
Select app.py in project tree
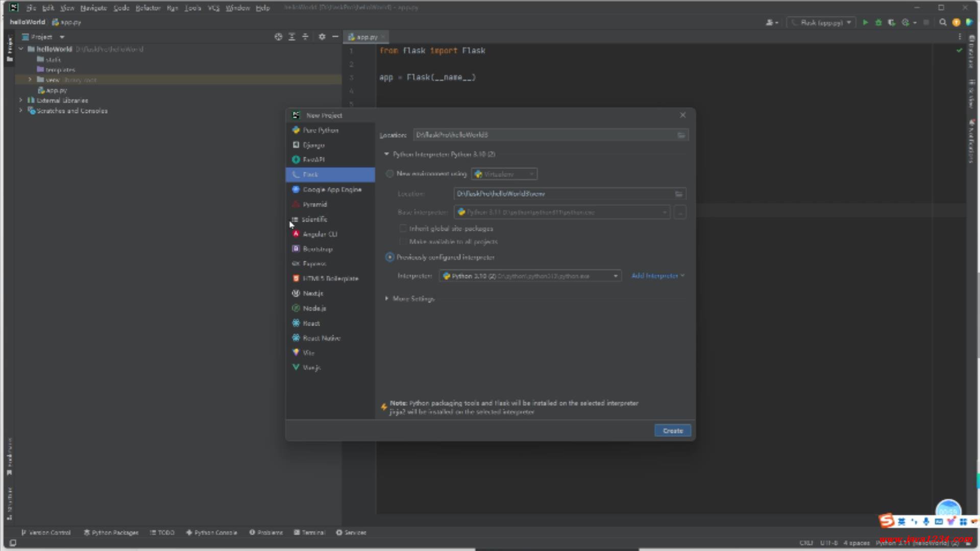[x=53, y=90]
